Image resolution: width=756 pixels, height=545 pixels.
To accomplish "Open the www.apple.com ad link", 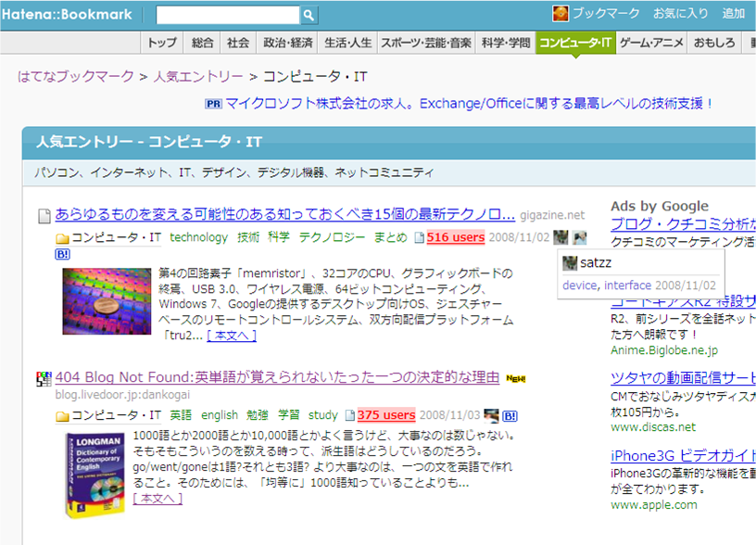I will tap(654, 505).
